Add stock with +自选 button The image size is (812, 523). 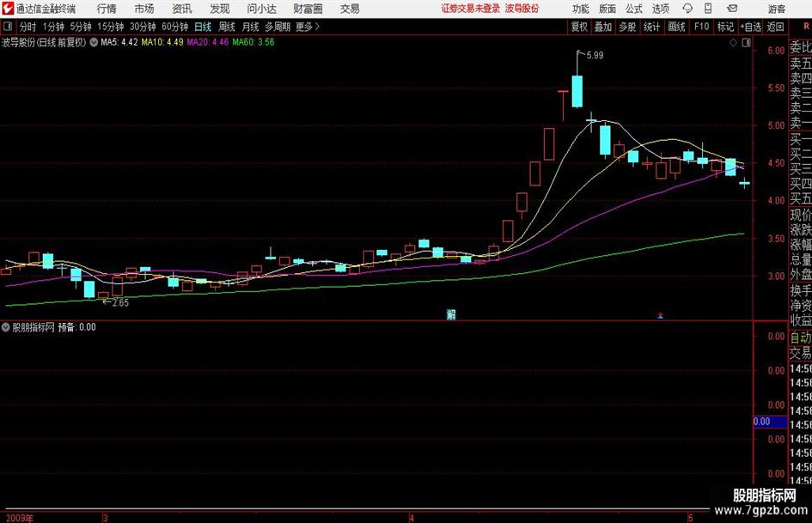pyautogui.click(x=750, y=27)
